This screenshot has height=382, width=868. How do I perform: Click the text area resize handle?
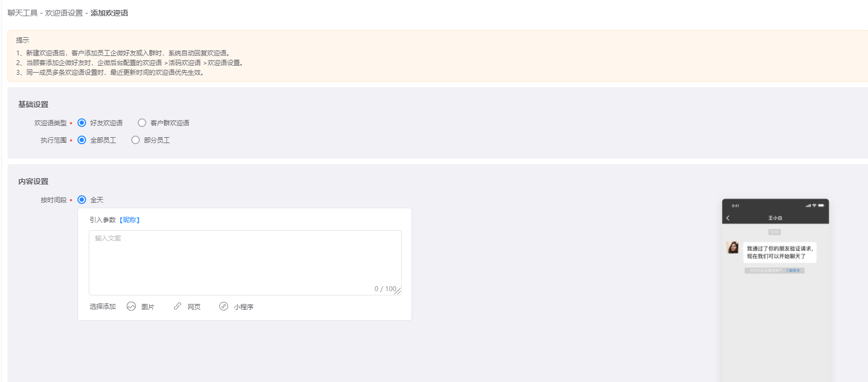pos(398,291)
